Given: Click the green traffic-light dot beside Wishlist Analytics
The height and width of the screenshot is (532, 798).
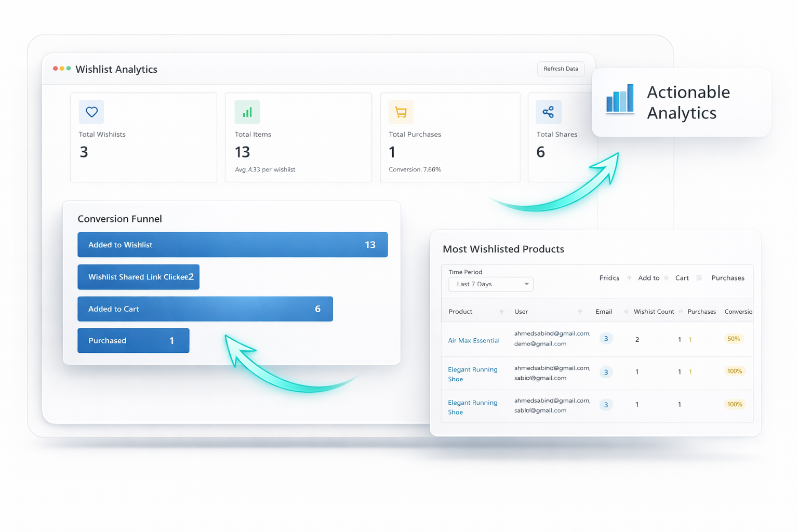Looking at the screenshot, I should point(69,68).
